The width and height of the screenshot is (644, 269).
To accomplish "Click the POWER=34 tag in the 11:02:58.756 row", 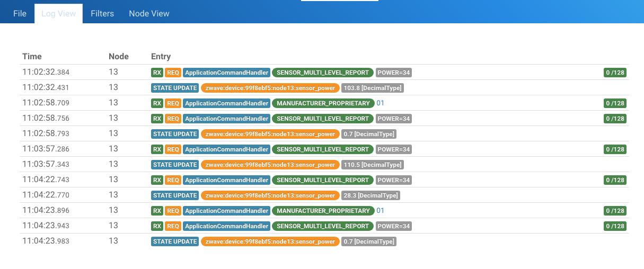I will tap(394, 119).
